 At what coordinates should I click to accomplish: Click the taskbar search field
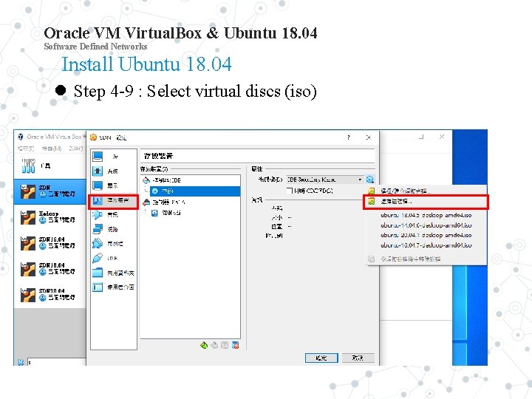(x=56, y=362)
